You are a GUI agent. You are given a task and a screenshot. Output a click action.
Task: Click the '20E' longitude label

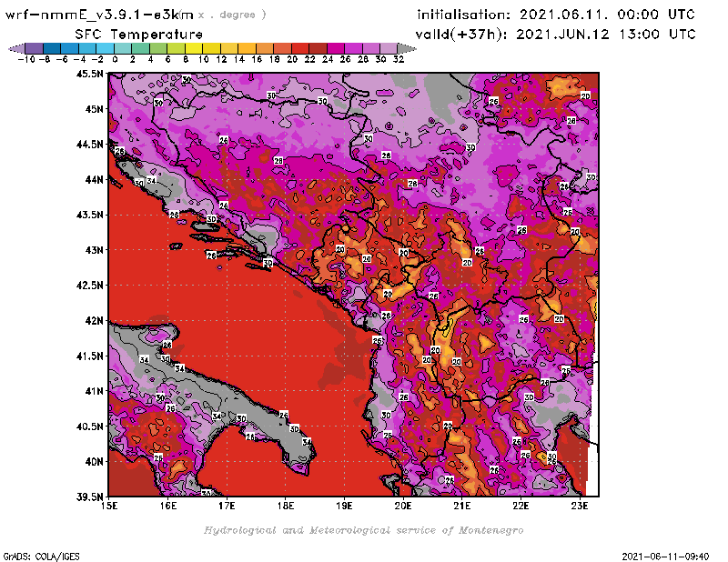pos(403,506)
